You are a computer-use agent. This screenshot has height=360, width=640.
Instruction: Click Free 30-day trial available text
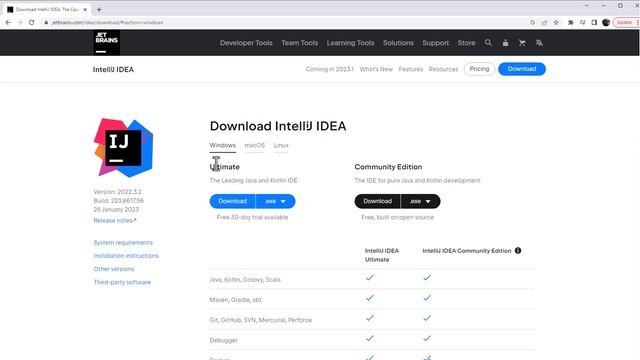coord(252,217)
